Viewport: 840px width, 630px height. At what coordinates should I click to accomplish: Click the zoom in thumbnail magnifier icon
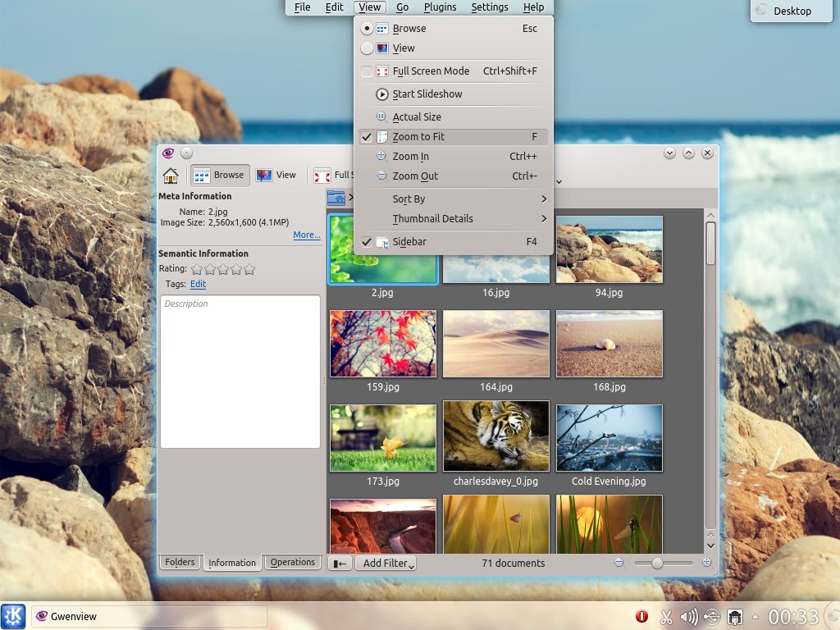point(706,563)
